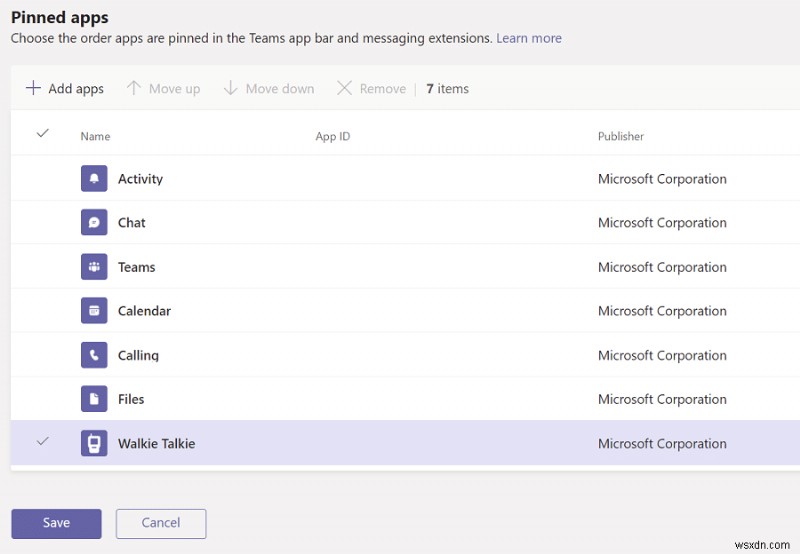Toggle the select-all checkmark in header
The width and height of the screenshot is (800, 554).
pos(43,134)
